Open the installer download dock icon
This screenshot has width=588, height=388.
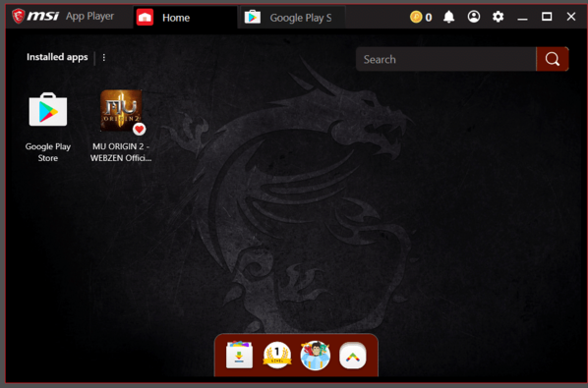(239, 355)
